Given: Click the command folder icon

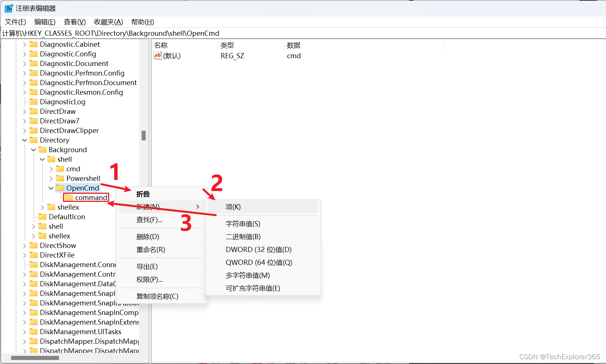Looking at the screenshot, I should click(x=69, y=197).
